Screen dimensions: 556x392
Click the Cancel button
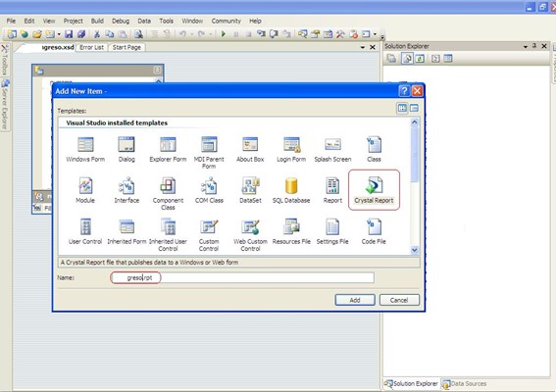[399, 300]
